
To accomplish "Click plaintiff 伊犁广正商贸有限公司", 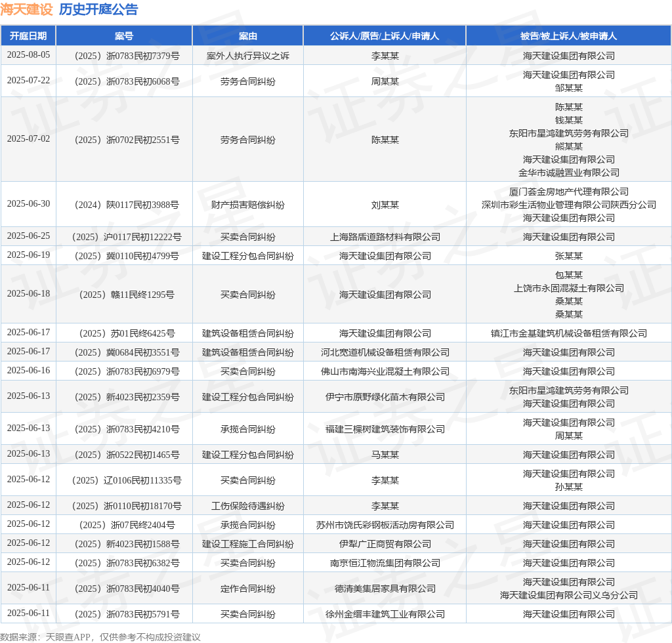I will pos(385,544).
